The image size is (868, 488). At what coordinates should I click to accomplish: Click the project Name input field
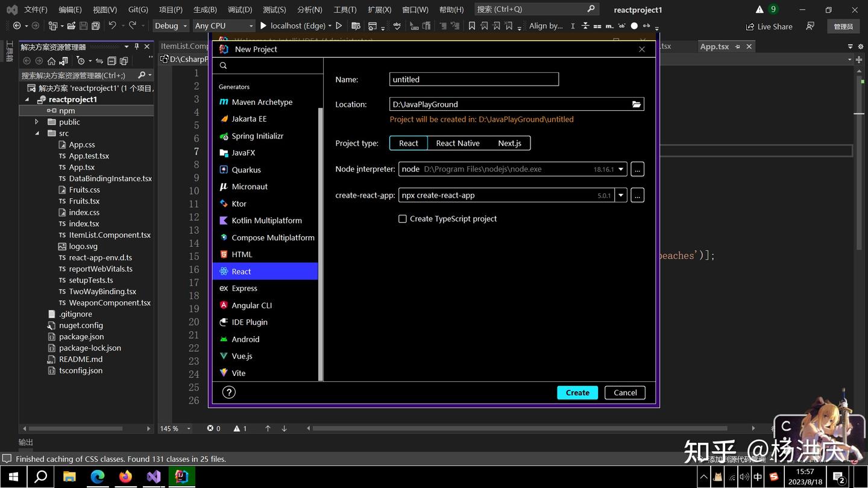point(474,79)
